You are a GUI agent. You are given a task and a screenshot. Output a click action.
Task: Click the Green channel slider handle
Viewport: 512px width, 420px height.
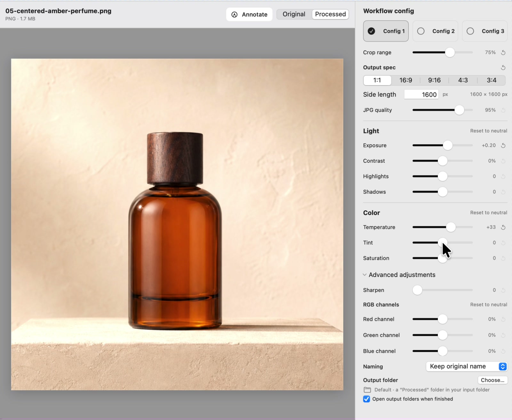click(443, 335)
